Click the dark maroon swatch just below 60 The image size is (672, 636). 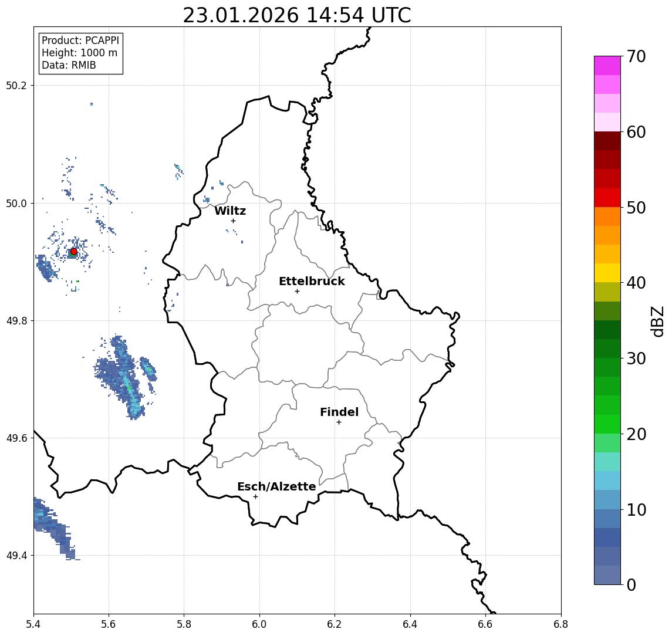pos(607,141)
